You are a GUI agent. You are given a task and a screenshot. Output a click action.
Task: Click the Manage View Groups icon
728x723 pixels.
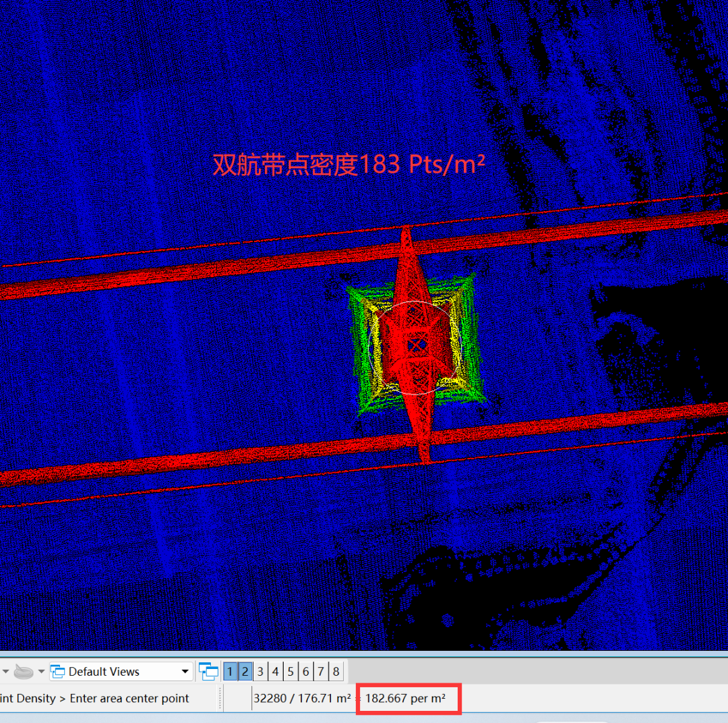click(208, 671)
